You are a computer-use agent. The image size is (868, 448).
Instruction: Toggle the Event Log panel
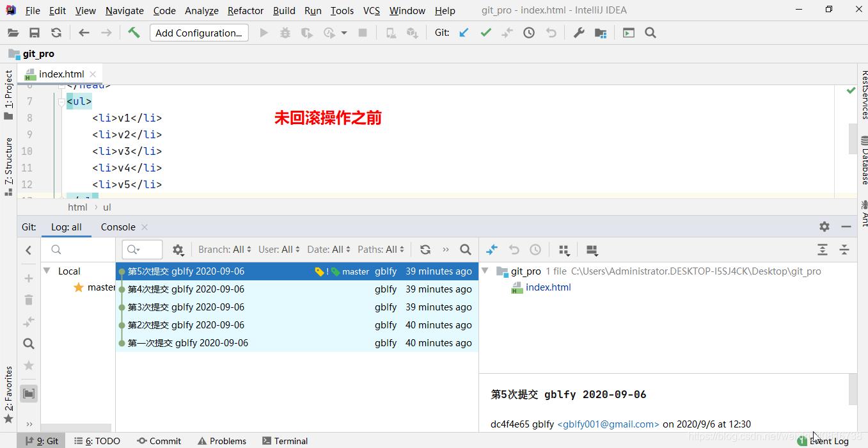pos(823,441)
